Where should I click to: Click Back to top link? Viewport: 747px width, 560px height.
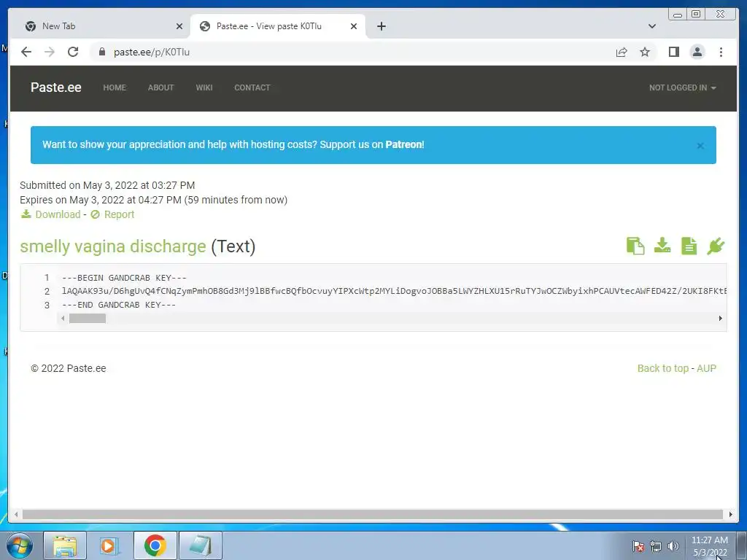[x=662, y=368]
